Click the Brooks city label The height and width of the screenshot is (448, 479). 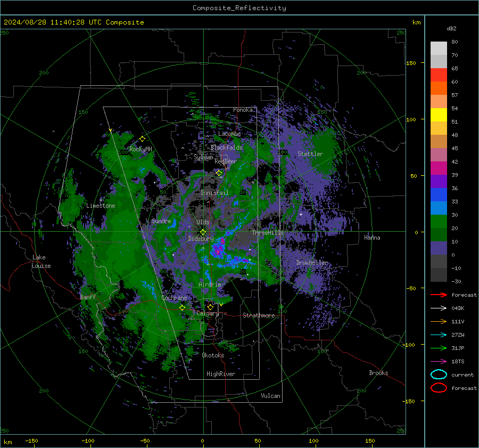click(x=378, y=373)
